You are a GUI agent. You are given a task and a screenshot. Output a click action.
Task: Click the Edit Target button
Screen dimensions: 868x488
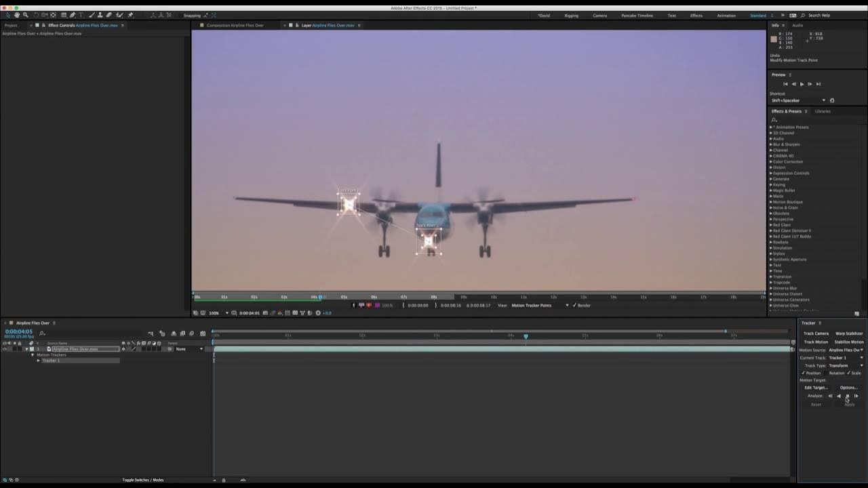[816, 388]
